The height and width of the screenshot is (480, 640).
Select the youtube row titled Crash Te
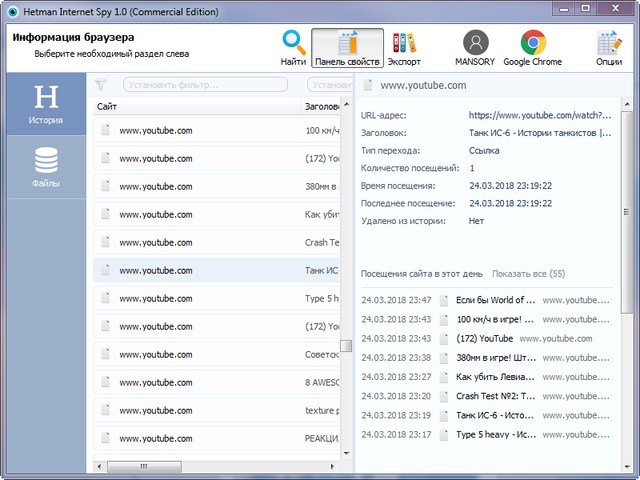tap(216, 242)
